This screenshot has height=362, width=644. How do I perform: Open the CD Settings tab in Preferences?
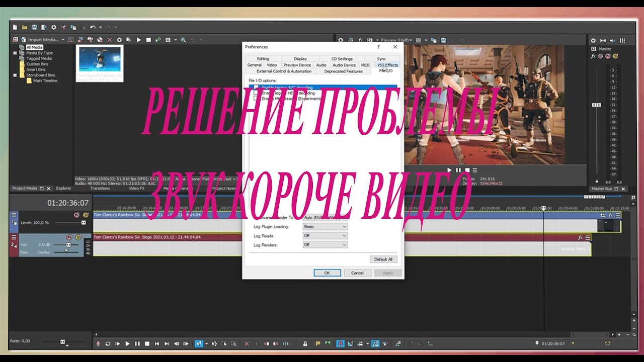coord(342,59)
